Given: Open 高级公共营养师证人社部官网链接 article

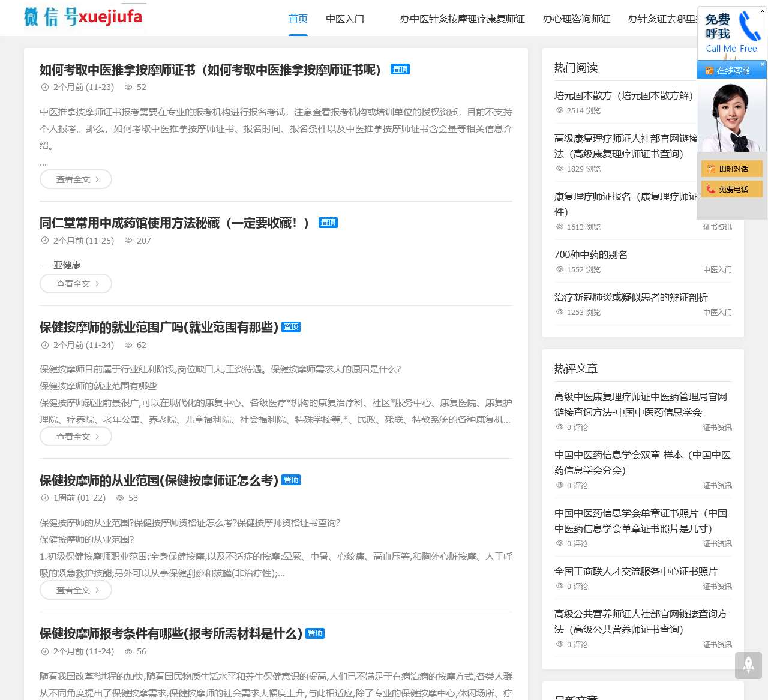Looking at the screenshot, I should click(x=641, y=622).
